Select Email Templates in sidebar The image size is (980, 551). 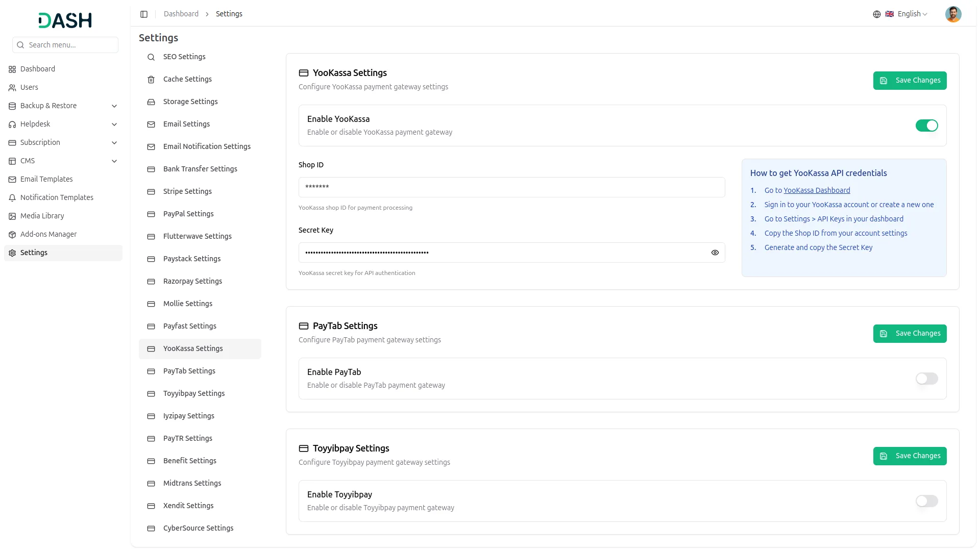tap(46, 179)
